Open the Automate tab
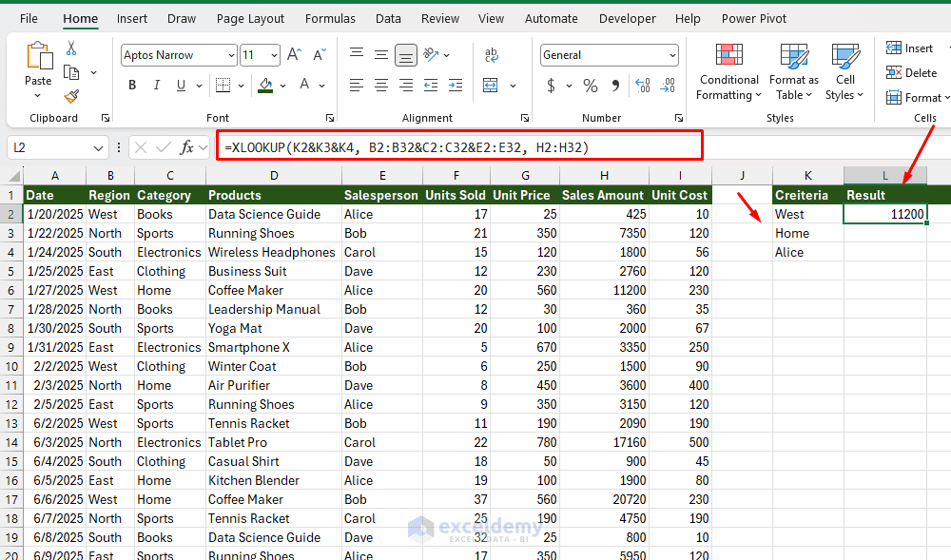 tap(551, 19)
